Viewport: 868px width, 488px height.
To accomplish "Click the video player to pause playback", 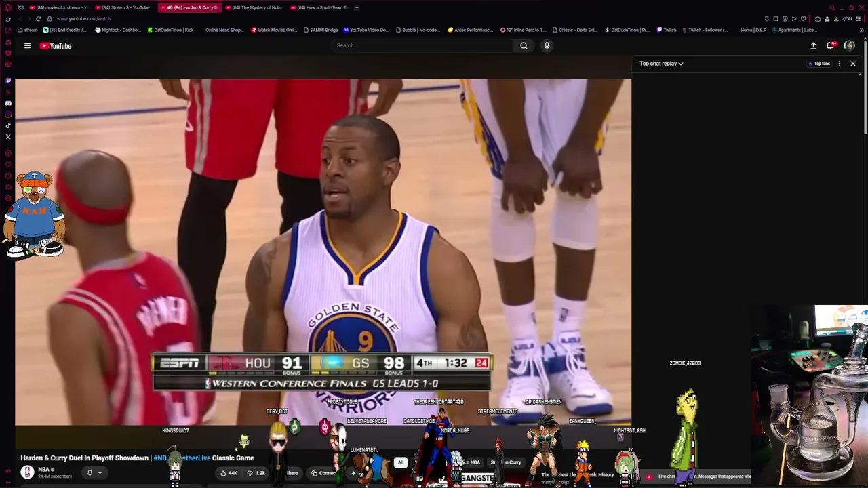I will click(323, 252).
